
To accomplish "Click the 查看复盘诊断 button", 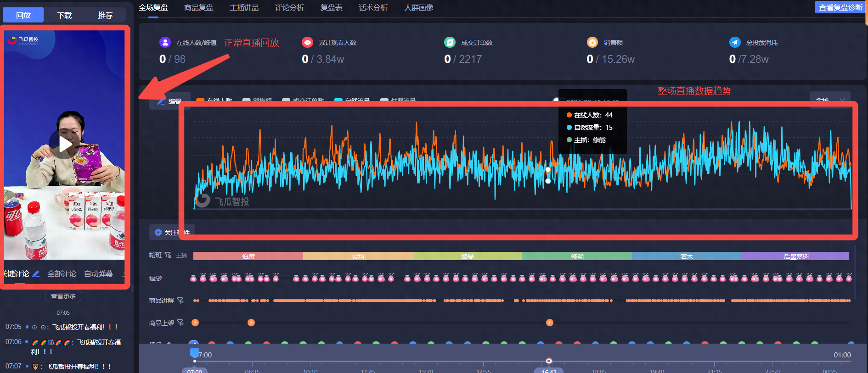I will (840, 7).
